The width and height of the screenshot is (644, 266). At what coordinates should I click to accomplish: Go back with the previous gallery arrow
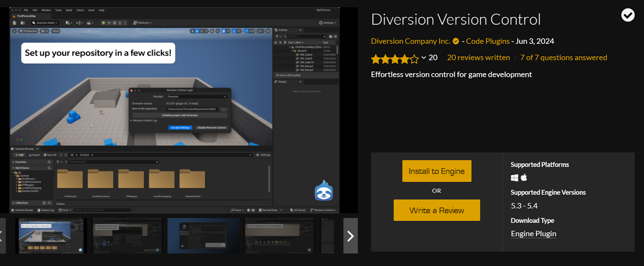(2, 236)
